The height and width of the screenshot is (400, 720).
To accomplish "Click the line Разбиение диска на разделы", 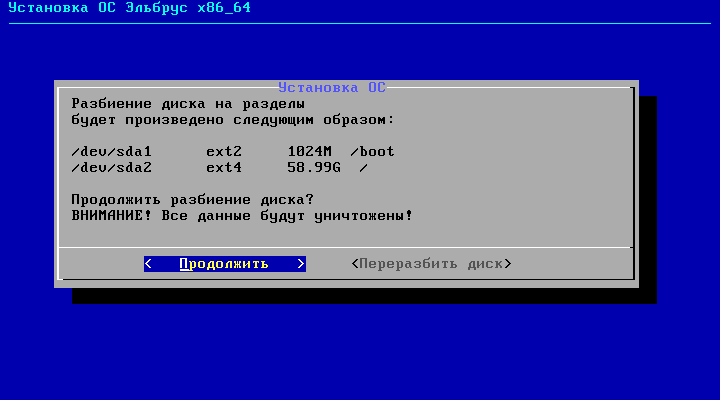I will [x=188, y=104].
